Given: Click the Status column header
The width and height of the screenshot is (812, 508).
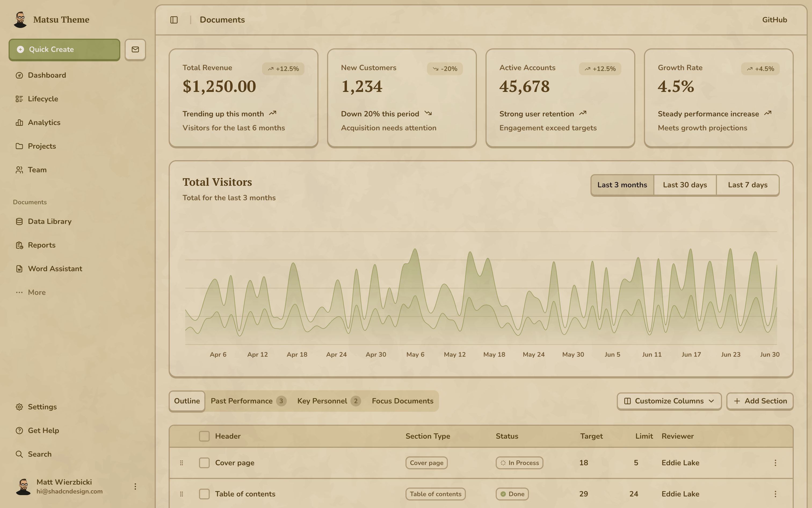Looking at the screenshot, I should point(507,436).
